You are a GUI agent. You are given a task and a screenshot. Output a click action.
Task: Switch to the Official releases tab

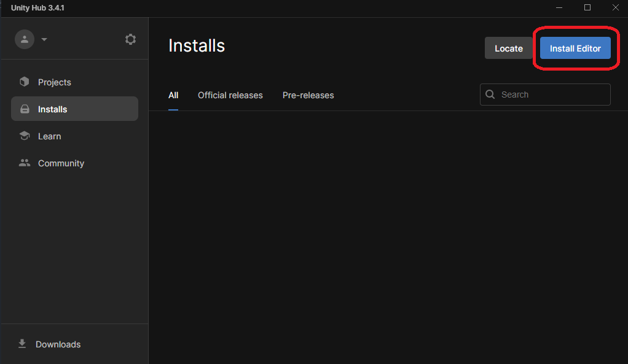click(230, 95)
